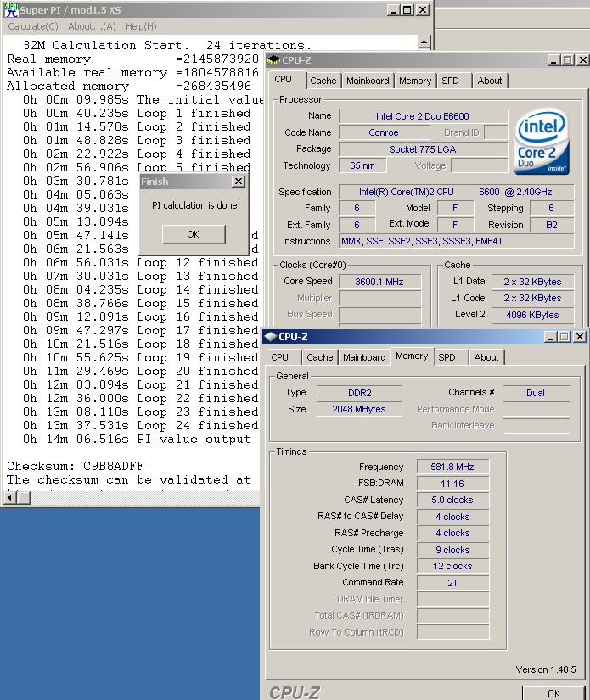
Task: Switch to Memory tab in upper CPU-Z window
Action: point(415,81)
